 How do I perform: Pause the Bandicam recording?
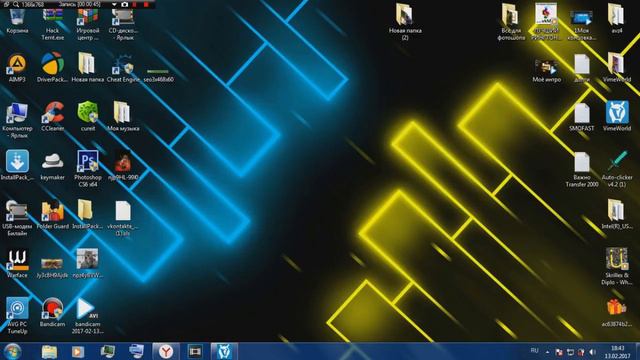click(x=135, y=4)
